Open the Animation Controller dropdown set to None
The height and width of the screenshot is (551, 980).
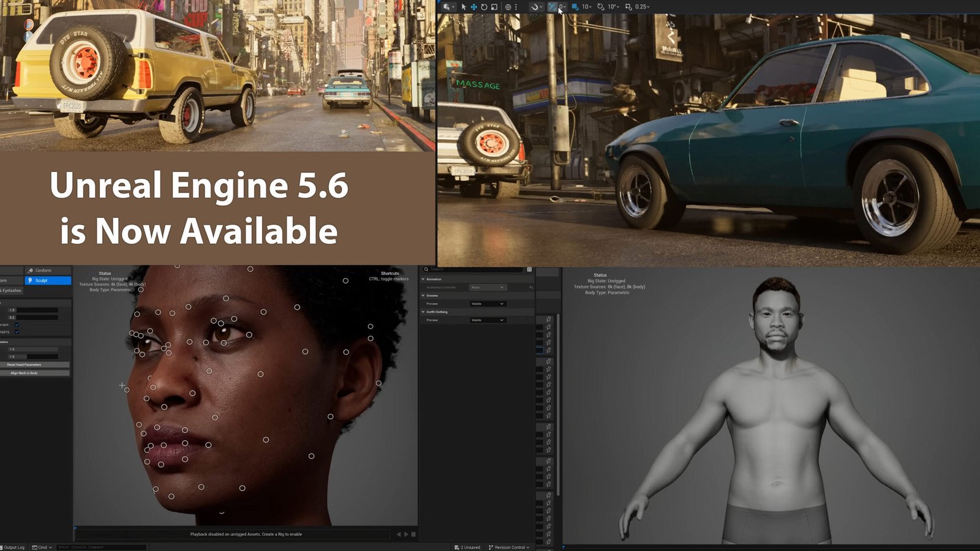tap(488, 287)
